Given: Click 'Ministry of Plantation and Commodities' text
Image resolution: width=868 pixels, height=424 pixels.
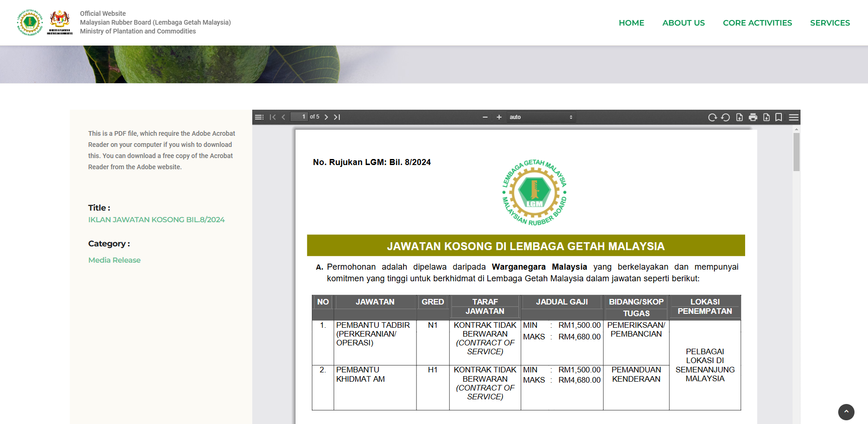Looking at the screenshot, I should pos(138,31).
